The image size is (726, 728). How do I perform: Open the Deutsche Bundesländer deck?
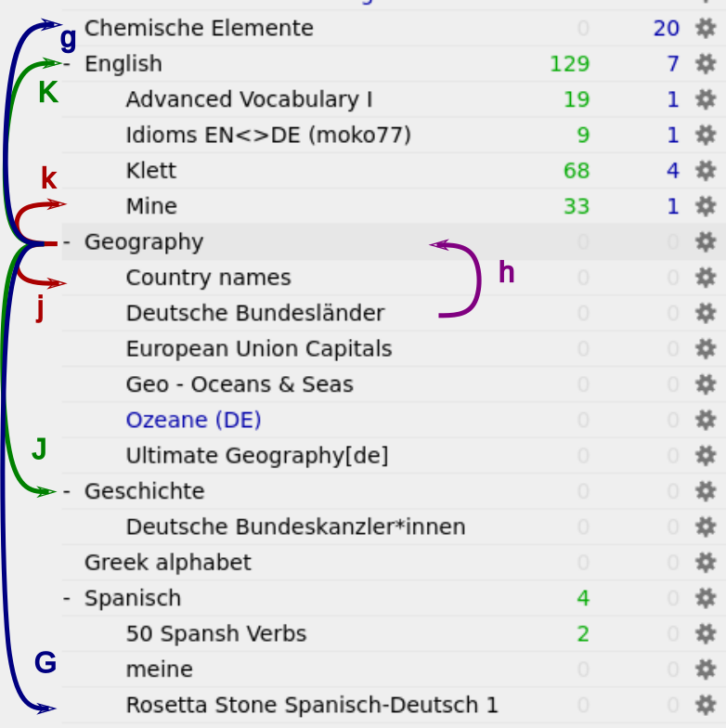pos(254,314)
